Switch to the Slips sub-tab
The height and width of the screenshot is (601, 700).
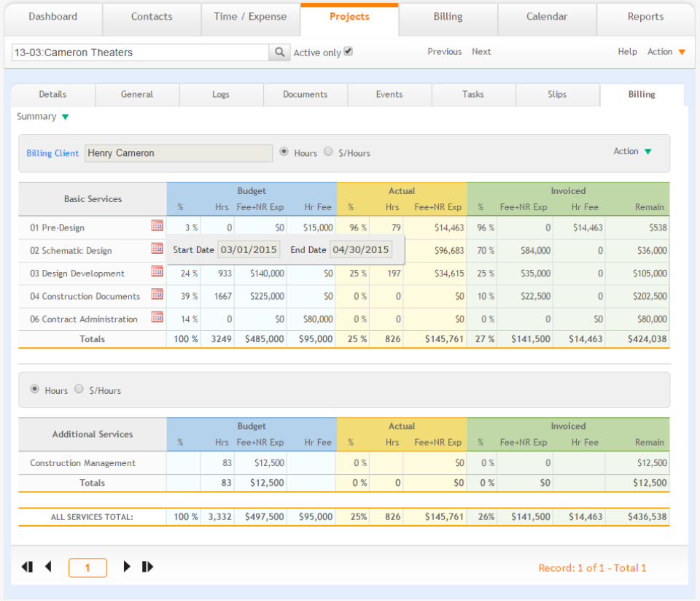pyautogui.click(x=557, y=95)
